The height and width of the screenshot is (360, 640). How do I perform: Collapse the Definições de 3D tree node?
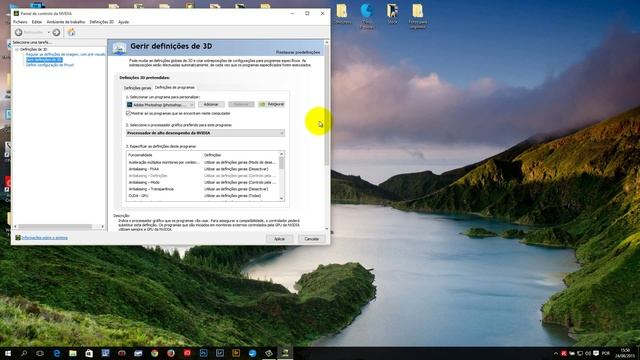(x=17, y=49)
